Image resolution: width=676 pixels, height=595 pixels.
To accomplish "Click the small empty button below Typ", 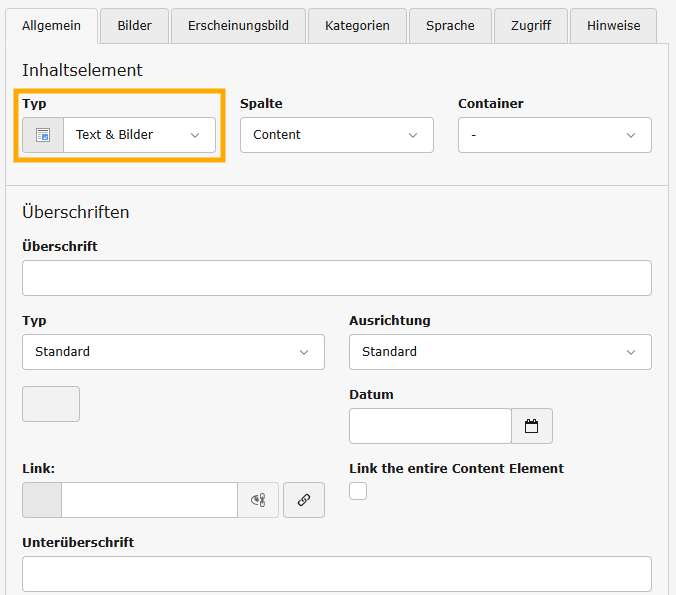I will [51, 404].
